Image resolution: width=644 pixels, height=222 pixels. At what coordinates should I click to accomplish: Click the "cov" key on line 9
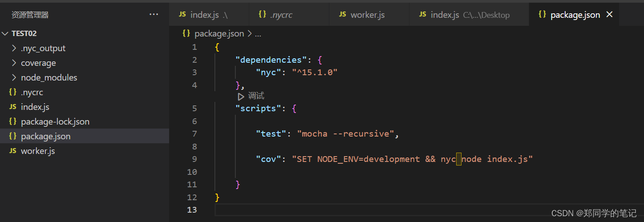(268, 159)
